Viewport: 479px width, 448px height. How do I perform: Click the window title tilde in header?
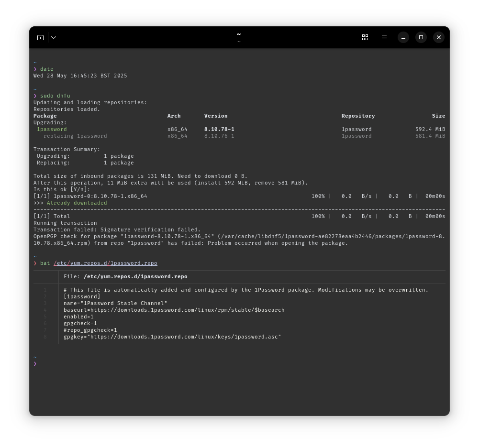click(239, 34)
